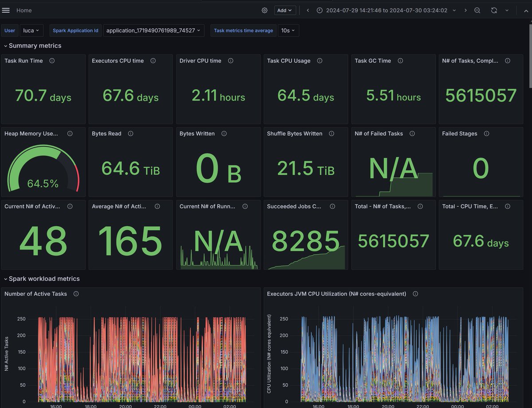The image size is (532, 408).
Task: Open the time range picker
Action: click(386, 10)
